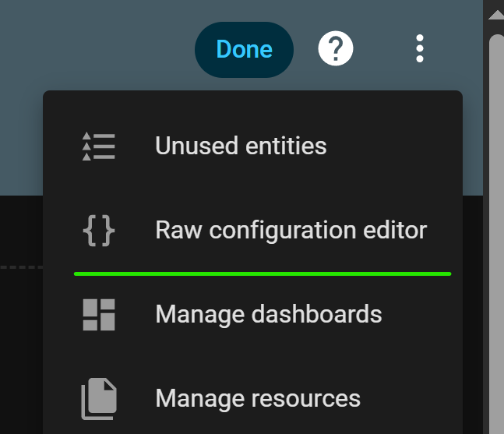Click the Done button
504x434 pixels.
(x=244, y=50)
